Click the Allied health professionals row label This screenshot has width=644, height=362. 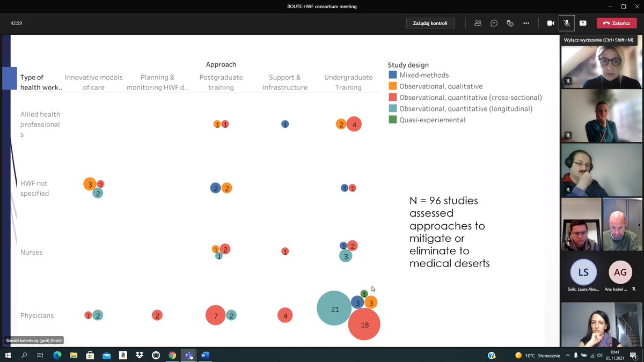[x=40, y=124]
